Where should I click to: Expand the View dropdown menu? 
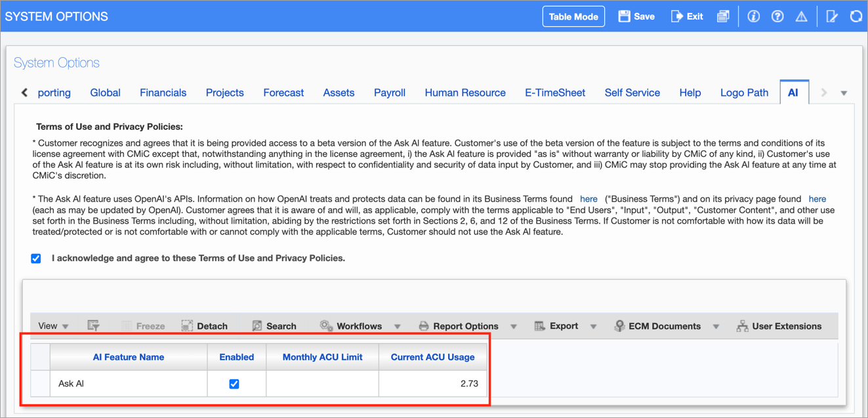[x=53, y=325]
